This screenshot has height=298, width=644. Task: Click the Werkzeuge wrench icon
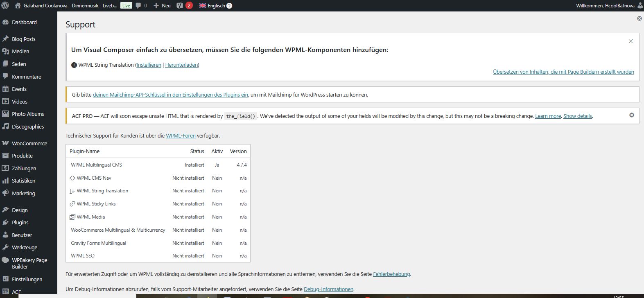point(5,247)
